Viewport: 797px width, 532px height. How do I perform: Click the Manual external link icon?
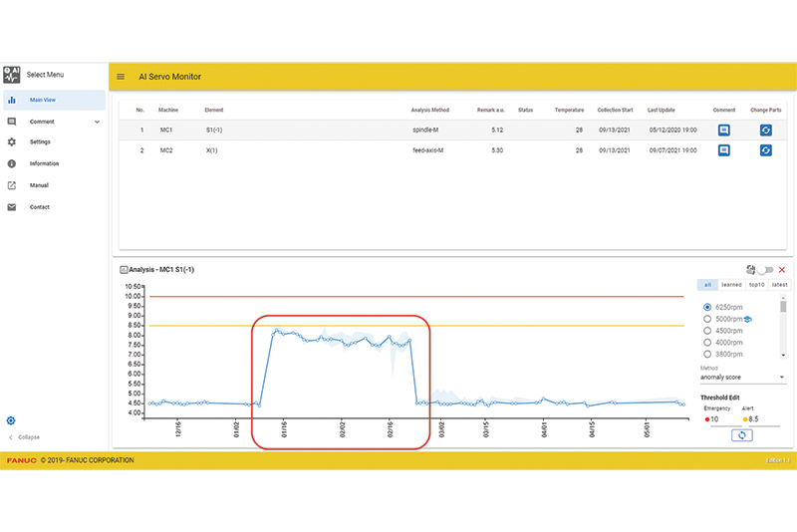pyautogui.click(x=12, y=185)
